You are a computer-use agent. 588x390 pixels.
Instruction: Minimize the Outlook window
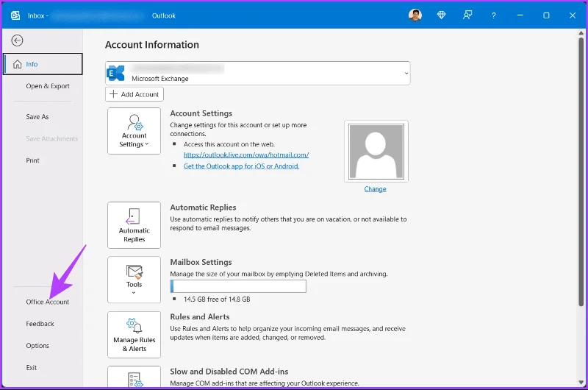tap(520, 15)
